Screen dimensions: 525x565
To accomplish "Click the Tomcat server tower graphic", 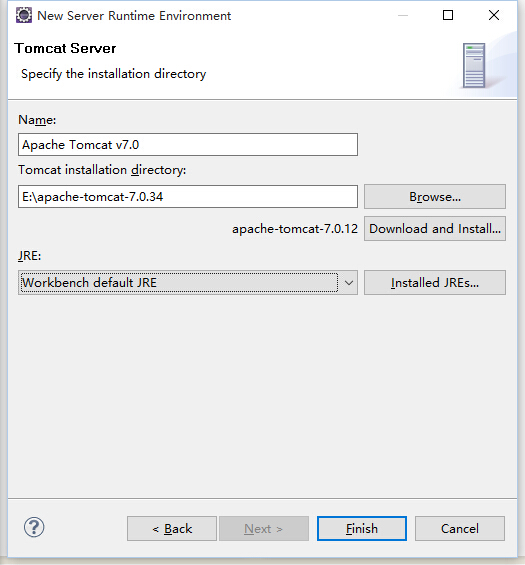I will [x=474, y=66].
